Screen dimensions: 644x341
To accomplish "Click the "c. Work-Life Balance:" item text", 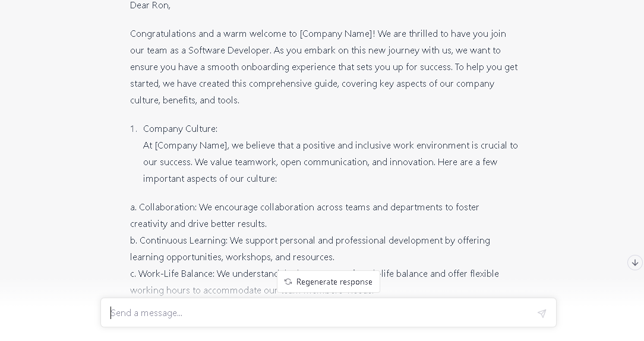I will click(x=172, y=274).
